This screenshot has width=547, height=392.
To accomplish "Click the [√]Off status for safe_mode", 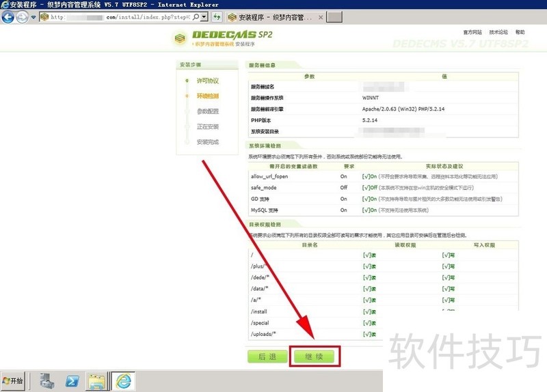I will click(x=370, y=187).
